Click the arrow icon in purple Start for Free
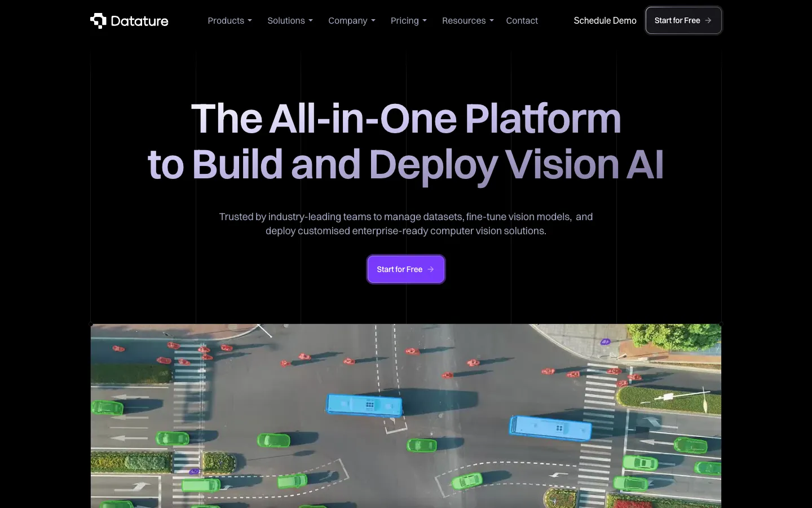Viewport: 812px width, 508px height. [x=431, y=269]
